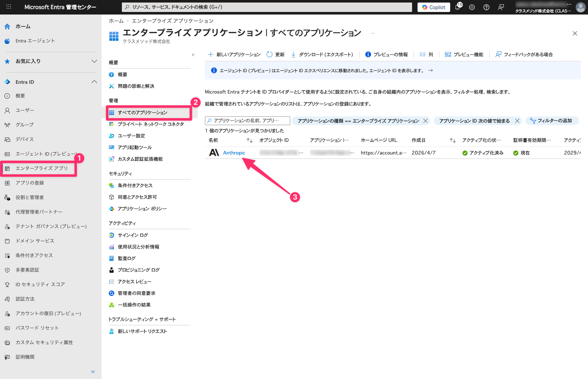Collapse the Entra ID section chevron
Image resolution: width=588 pixels, height=379 pixels.
94,82
